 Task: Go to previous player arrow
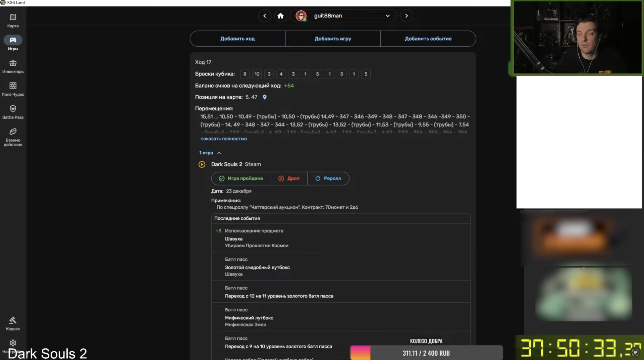(x=265, y=16)
